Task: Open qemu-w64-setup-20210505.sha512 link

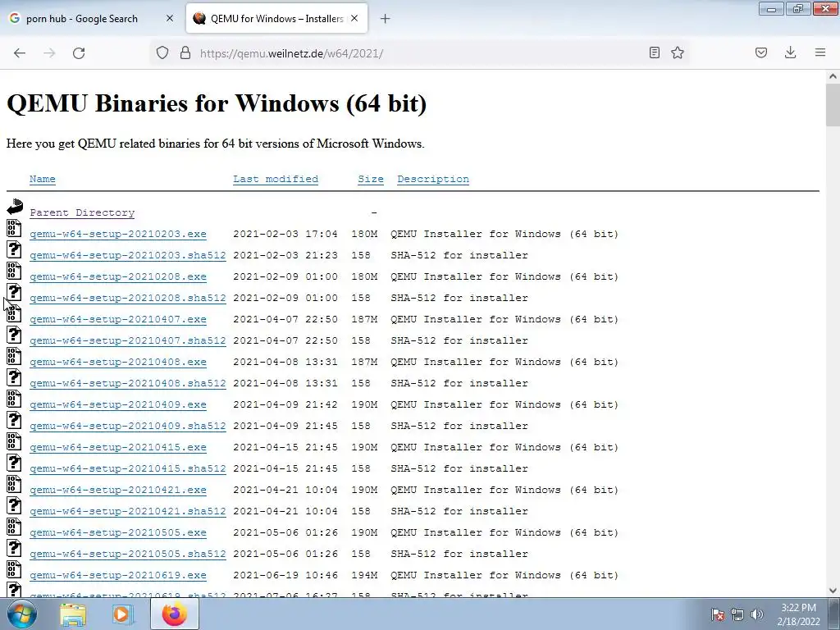Action: coord(127,554)
